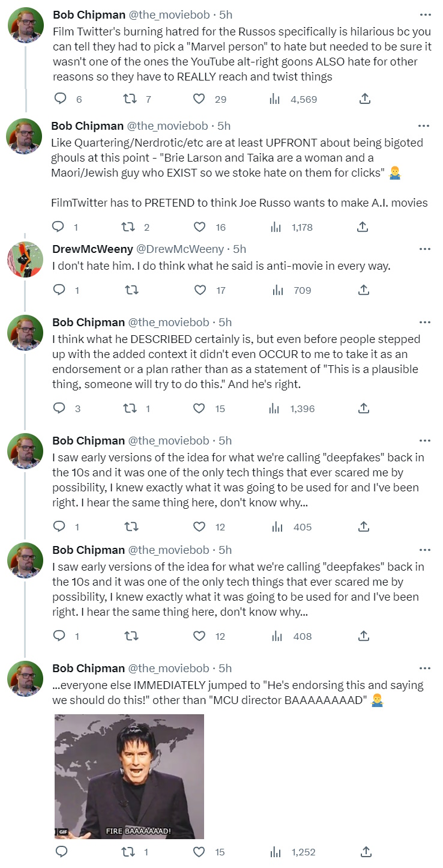
Task: Play the FIRE BAAAAAAAD GIF
Action: pyautogui.click(x=129, y=776)
